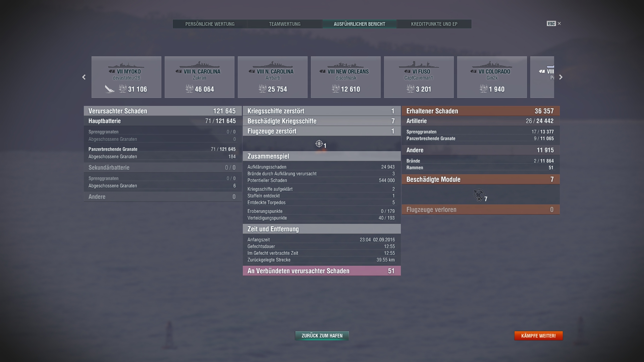Click damage icon on Colorado card
This screenshot has width=644, height=362.
pos(483,89)
